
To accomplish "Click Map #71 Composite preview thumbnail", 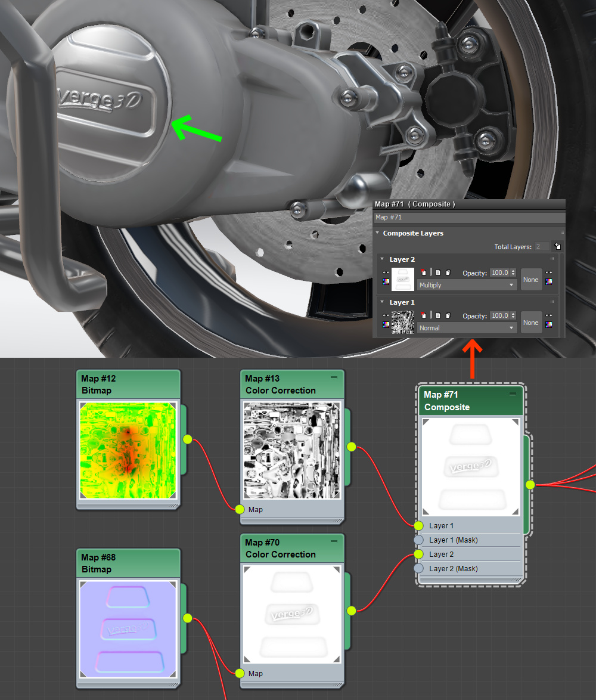I will 471,466.
